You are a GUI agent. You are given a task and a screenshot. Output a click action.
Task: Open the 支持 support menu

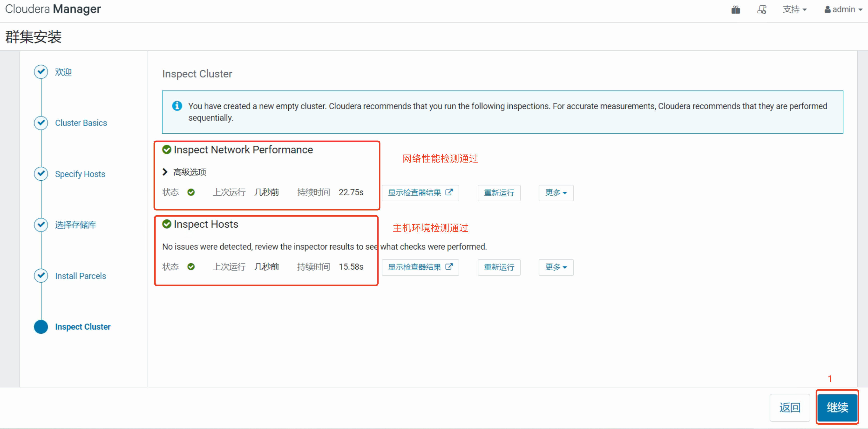click(x=794, y=9)
